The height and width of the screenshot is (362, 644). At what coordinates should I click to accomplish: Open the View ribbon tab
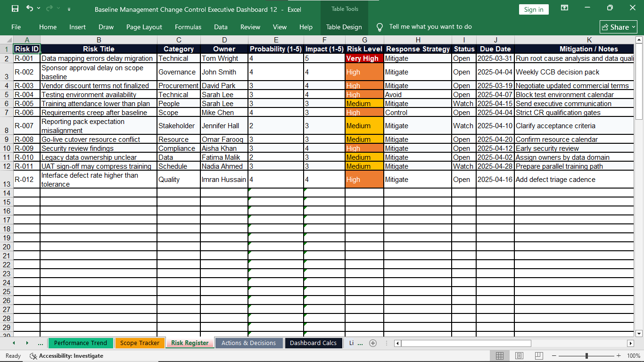280,27
